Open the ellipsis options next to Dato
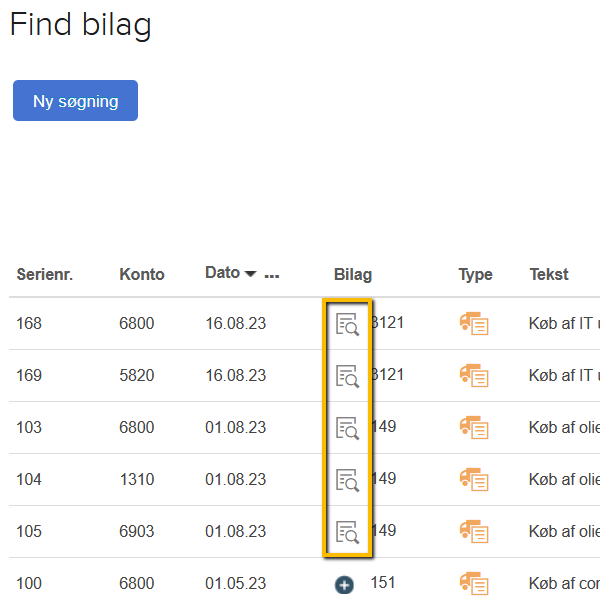The height and width of the screenshot is (600, 600). pyautogui.click(x=271, y=274)
